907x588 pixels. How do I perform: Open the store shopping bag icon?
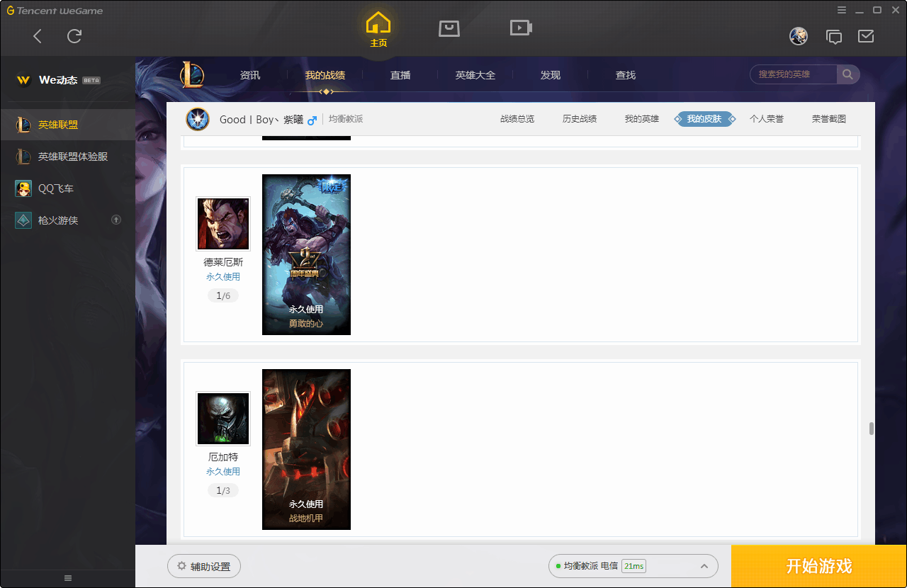pyautogui.click(x=449, y=28)
